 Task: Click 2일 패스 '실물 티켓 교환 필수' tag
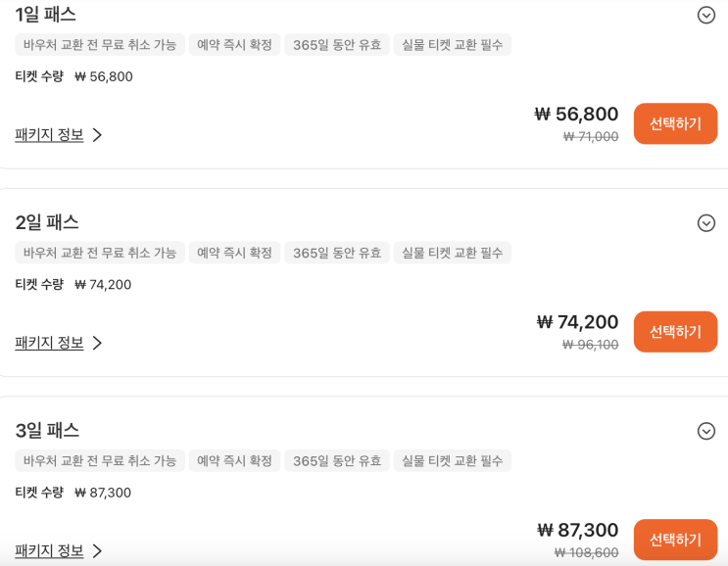[452, 253]
